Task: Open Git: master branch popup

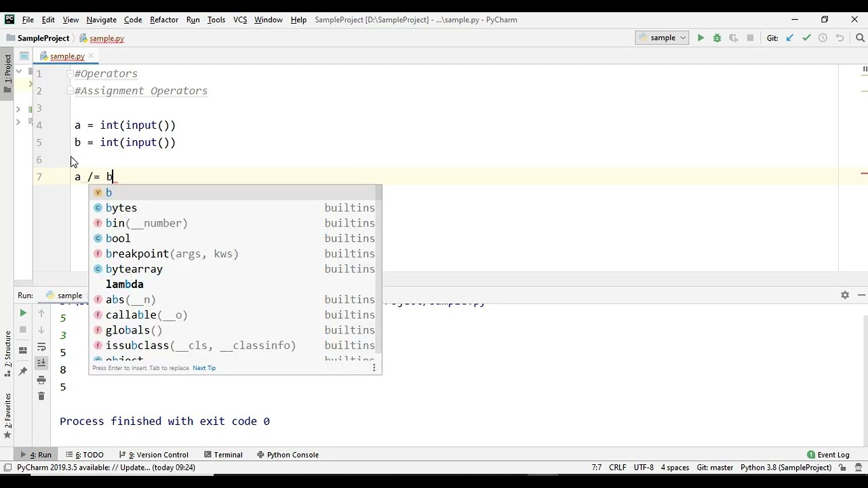Action: pos(715,468)
